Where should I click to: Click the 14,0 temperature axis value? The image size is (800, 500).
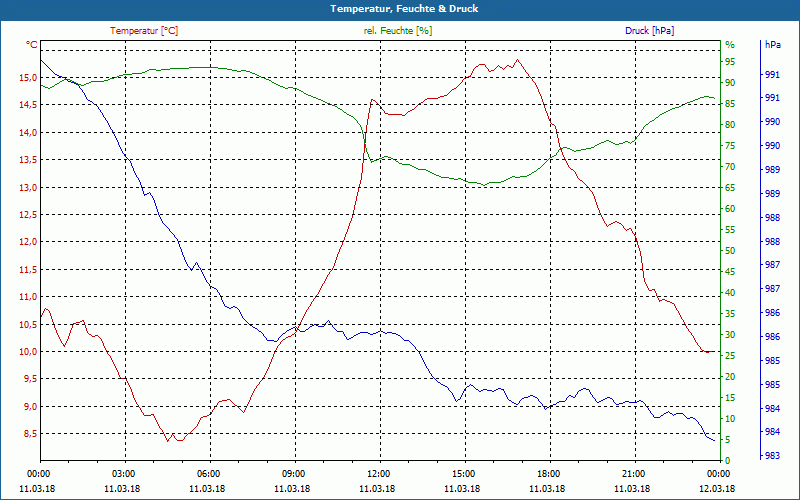point(28,133)
